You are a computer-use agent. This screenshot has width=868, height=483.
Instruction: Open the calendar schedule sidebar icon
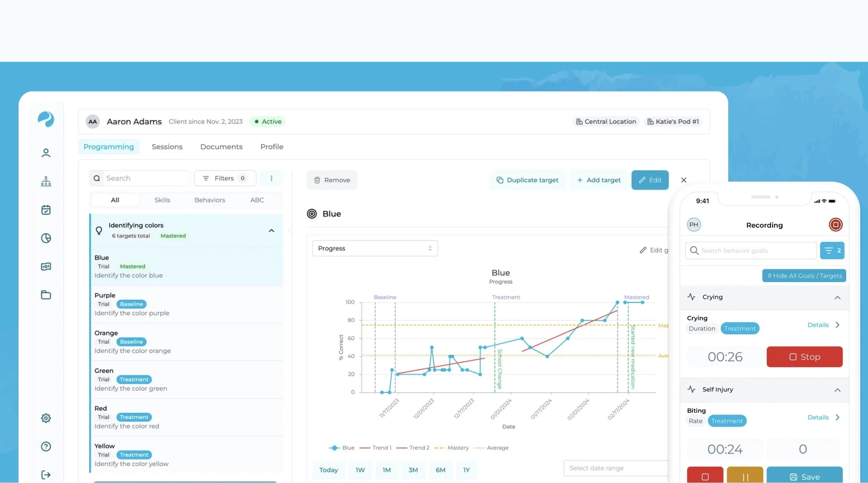click(46, 210)
